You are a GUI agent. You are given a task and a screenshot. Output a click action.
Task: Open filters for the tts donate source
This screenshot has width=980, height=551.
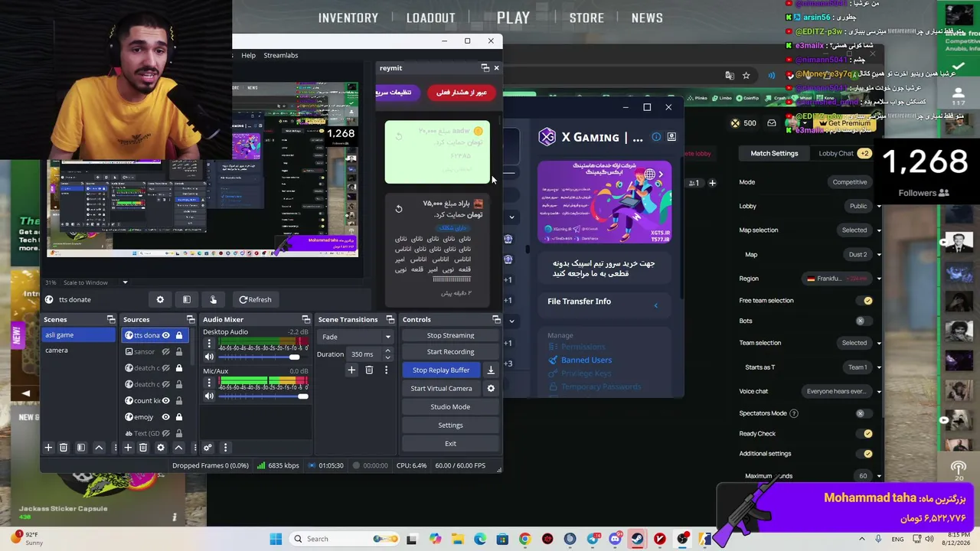pyautogui.click(x=187, y=299)
